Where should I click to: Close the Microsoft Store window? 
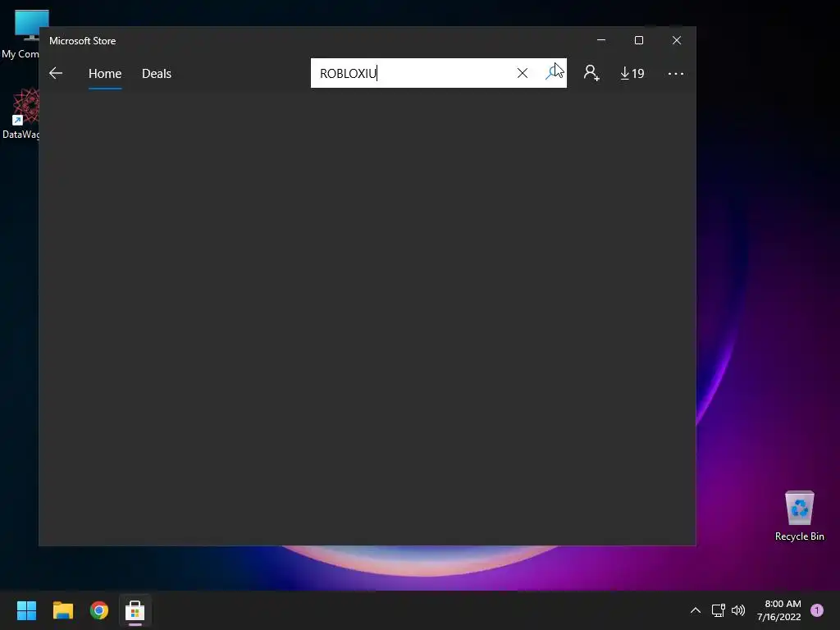coord(677,40)
